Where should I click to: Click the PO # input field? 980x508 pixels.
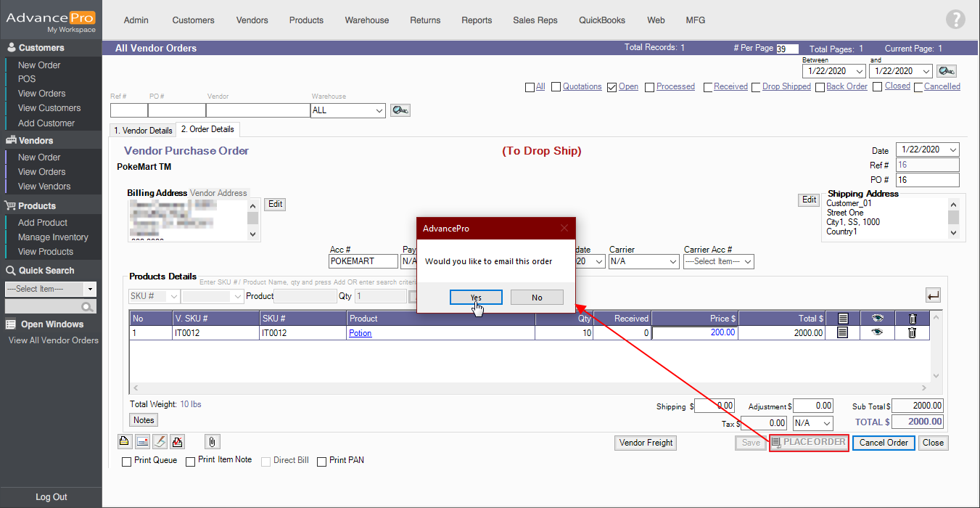pos(927,180)
